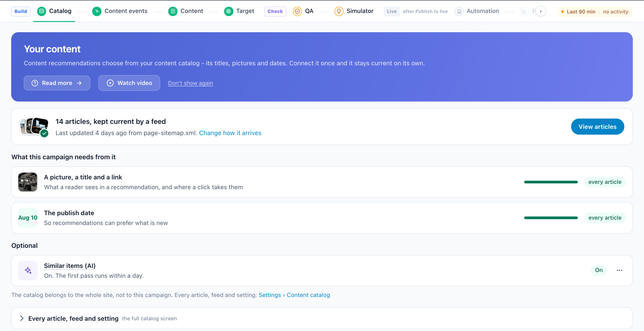The height and width of the screenshot is (331, 644).
Task: Click the Watch video button
Action: point(129,83)
